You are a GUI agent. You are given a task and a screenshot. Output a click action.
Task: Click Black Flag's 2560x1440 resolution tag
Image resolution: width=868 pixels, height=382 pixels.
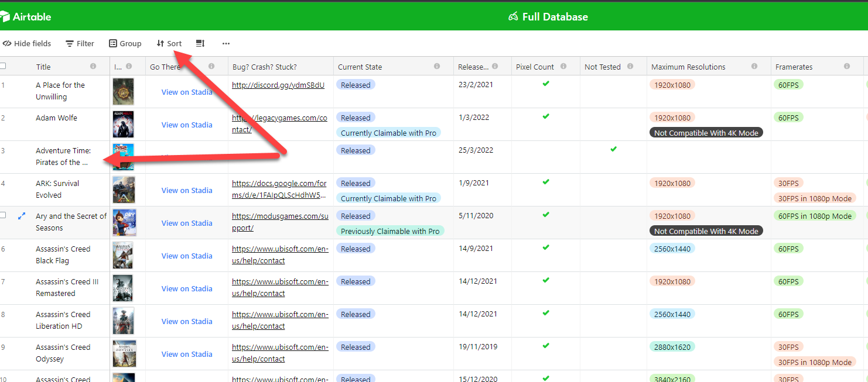672,249
